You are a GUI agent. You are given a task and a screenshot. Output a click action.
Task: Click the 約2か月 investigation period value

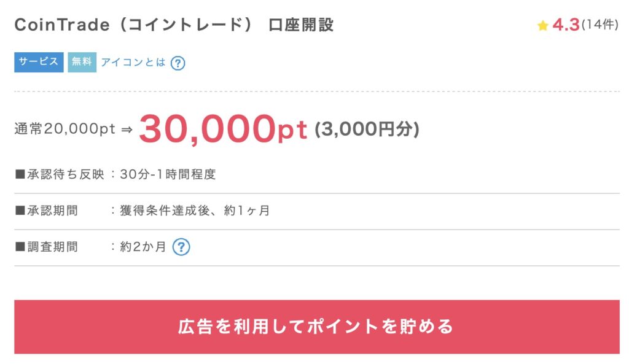pyautogui.click(x=143, y=247)
